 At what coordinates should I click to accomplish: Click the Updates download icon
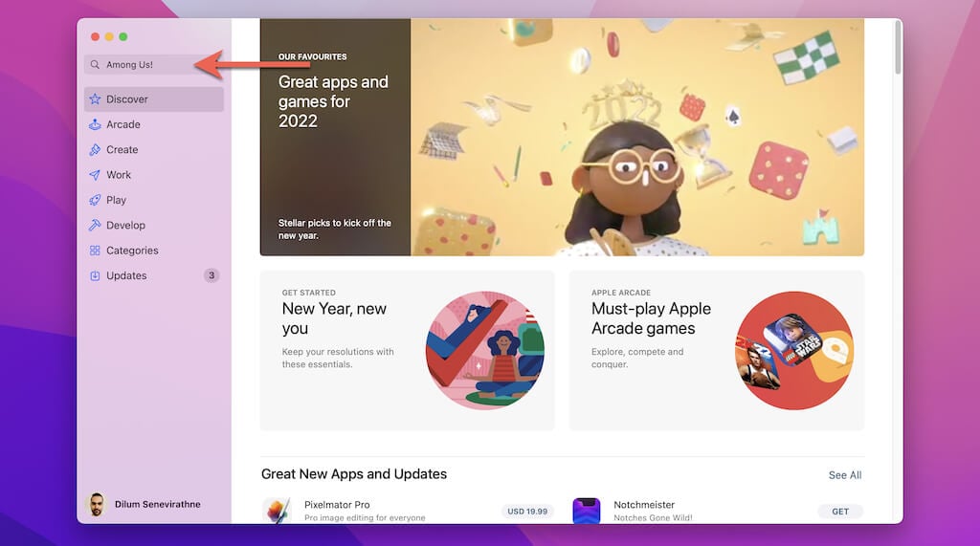[95, 275]
